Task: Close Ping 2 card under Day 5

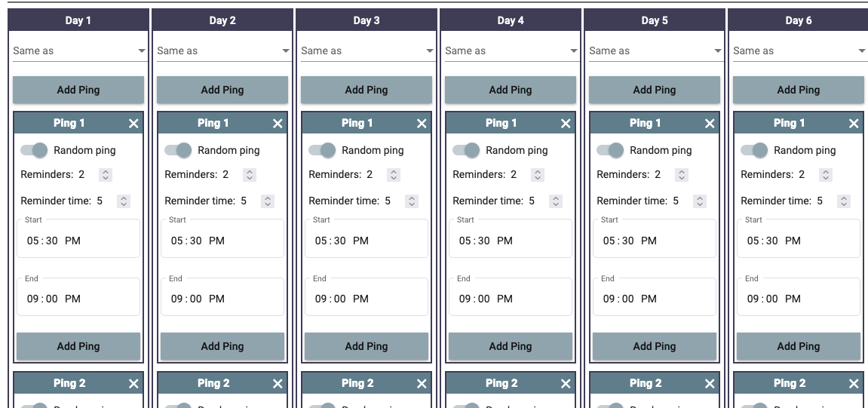Action: pyautogui.click(x=710, y=384)
